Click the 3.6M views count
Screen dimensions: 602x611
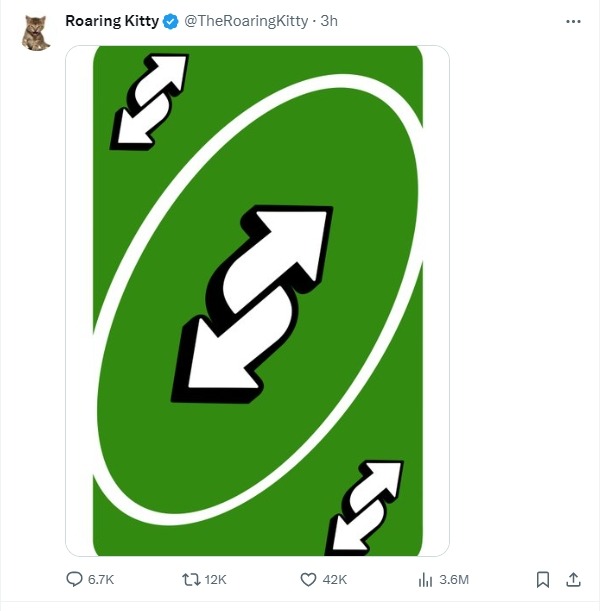pos(454,580)
